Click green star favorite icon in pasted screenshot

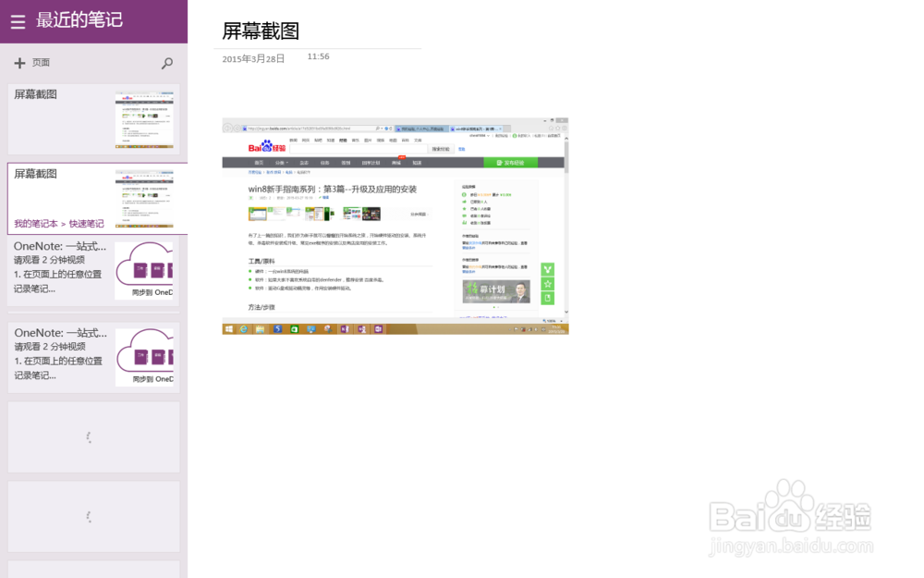click(547, 284)
